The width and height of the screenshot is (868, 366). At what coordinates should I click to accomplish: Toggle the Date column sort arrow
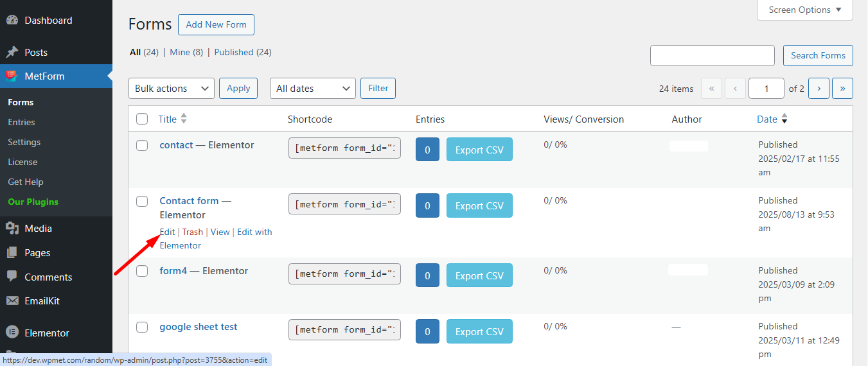(784, 119)
